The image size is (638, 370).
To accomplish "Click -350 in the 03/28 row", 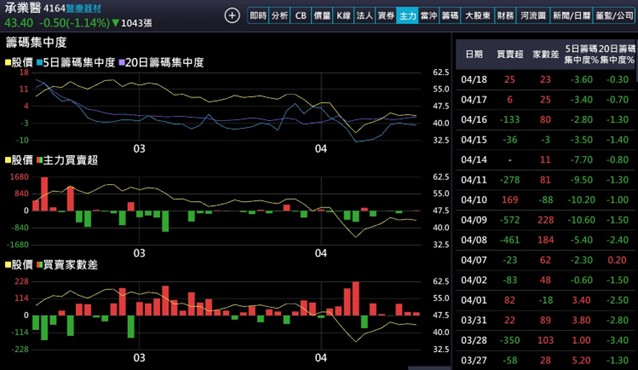I will (x=510, y=340).
